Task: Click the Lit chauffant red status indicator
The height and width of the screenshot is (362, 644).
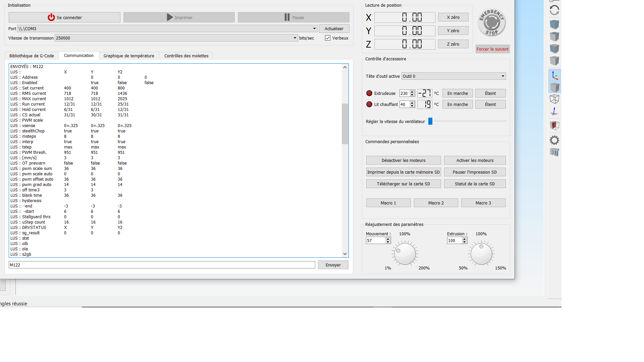Action: (369, 105)
